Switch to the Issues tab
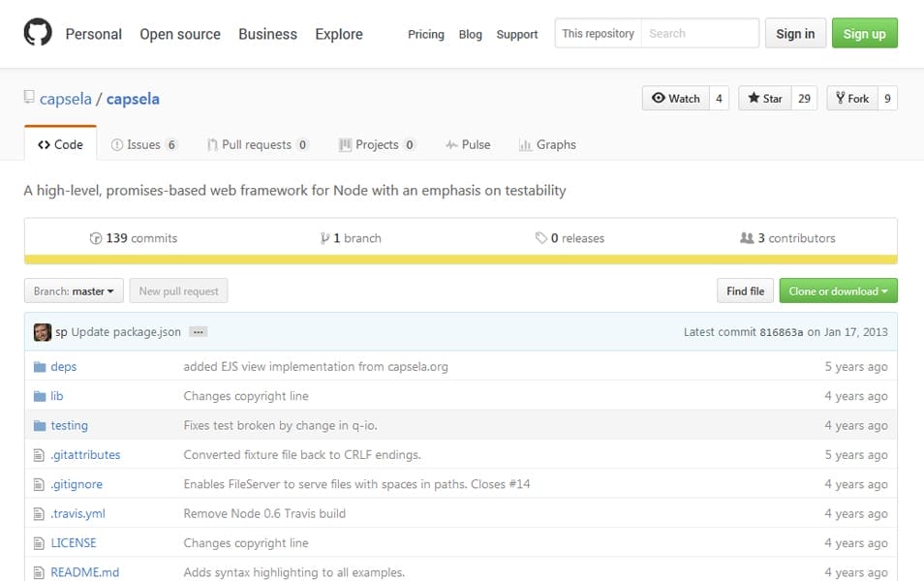Screen dimensions: 924x581 [143, 145]
